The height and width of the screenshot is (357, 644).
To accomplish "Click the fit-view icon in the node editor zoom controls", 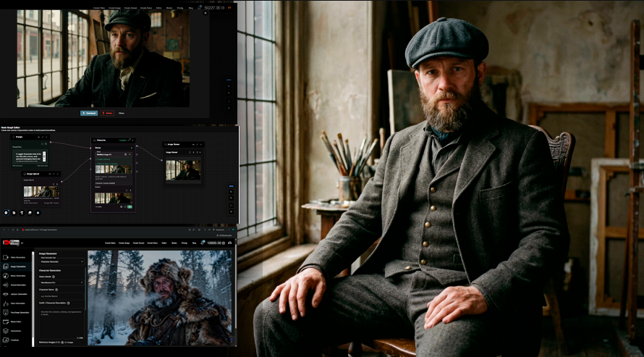I will [x=232, y=206].
